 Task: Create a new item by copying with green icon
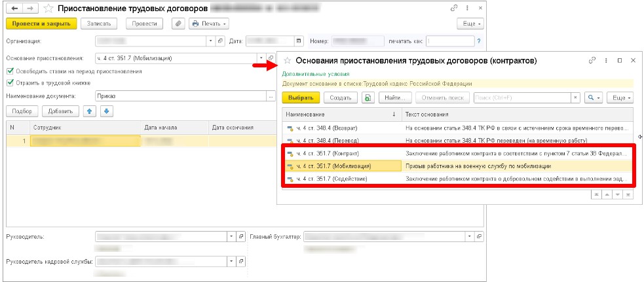pos(368,97)
